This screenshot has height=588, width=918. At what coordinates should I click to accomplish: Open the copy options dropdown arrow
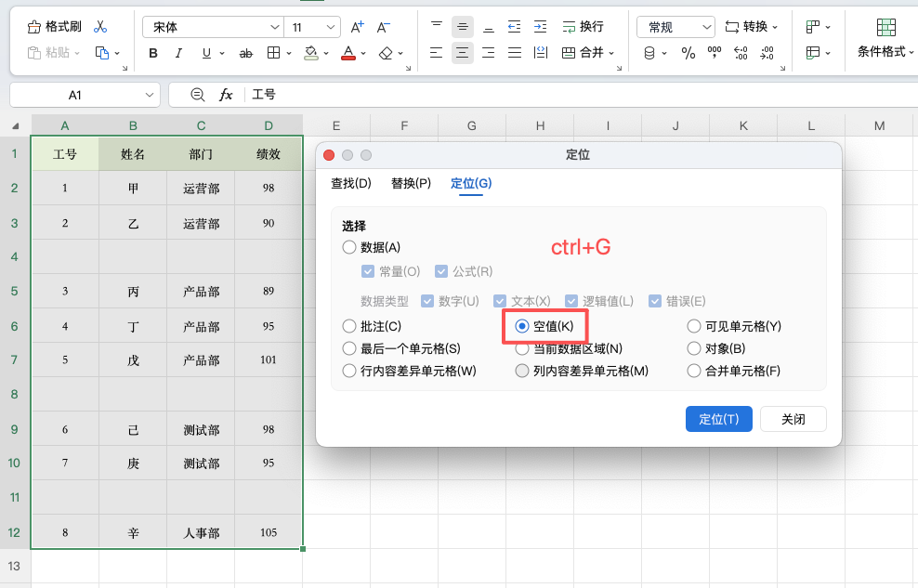coord(117,53)
